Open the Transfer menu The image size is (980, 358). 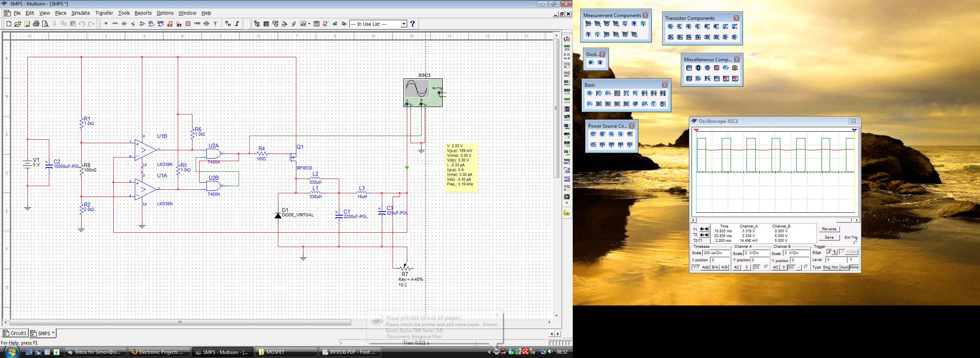[x=104, y=13]
